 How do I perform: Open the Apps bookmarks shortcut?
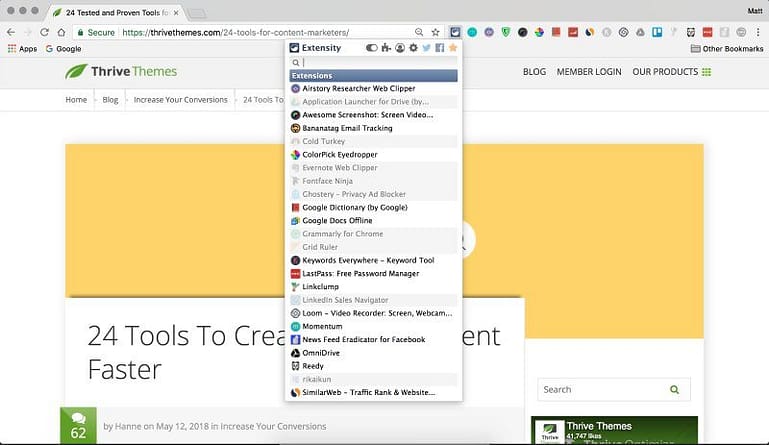(22, 49)
